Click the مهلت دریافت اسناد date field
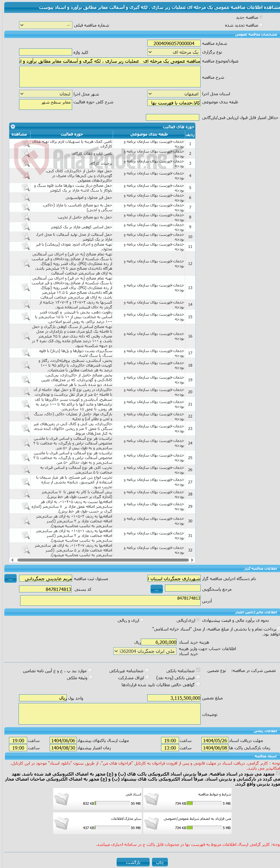This screenshot has height=868, width=280. [x=215, y=740]
